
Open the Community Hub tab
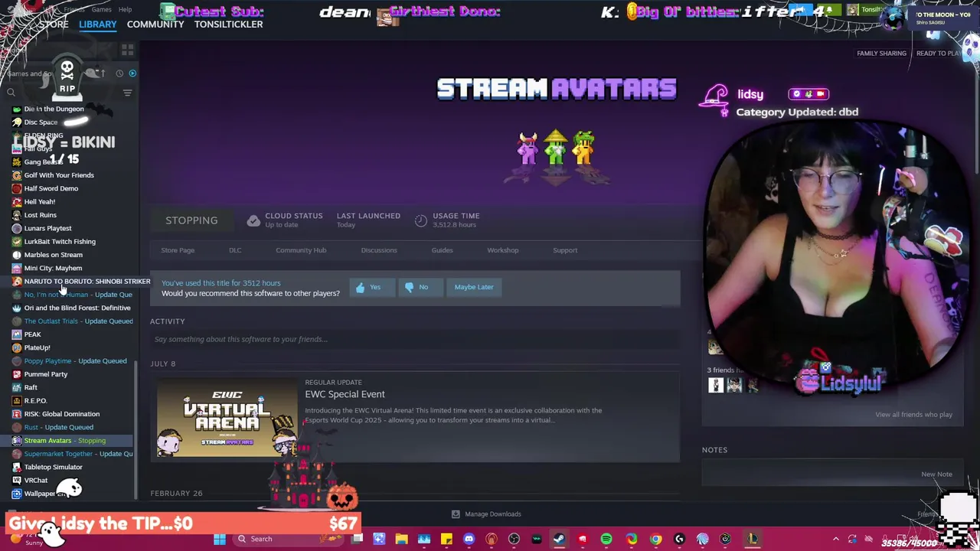pos(301,250)
